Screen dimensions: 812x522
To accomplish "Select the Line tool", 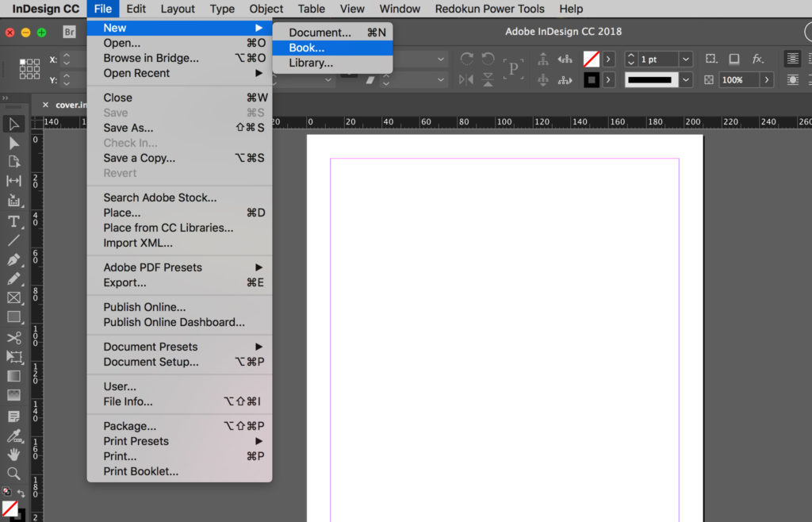I will coord(13,240).
